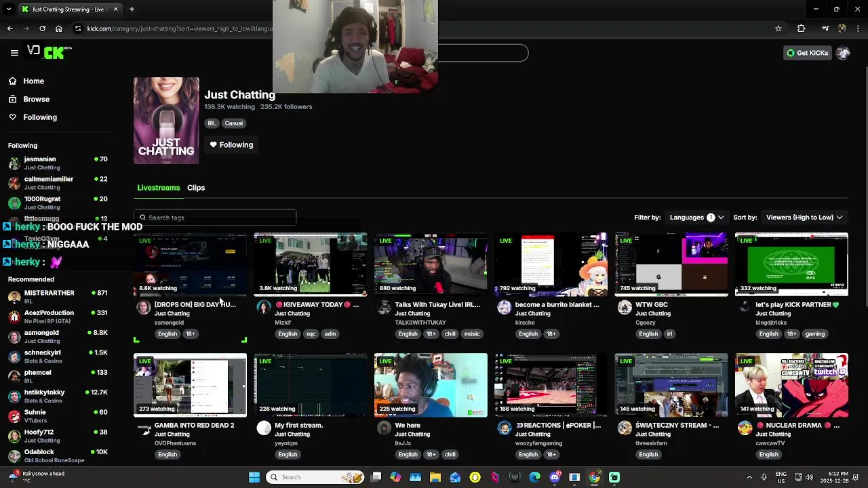Open Chrome menu with three dots
The image size is (868, 488).
[859, 28]
